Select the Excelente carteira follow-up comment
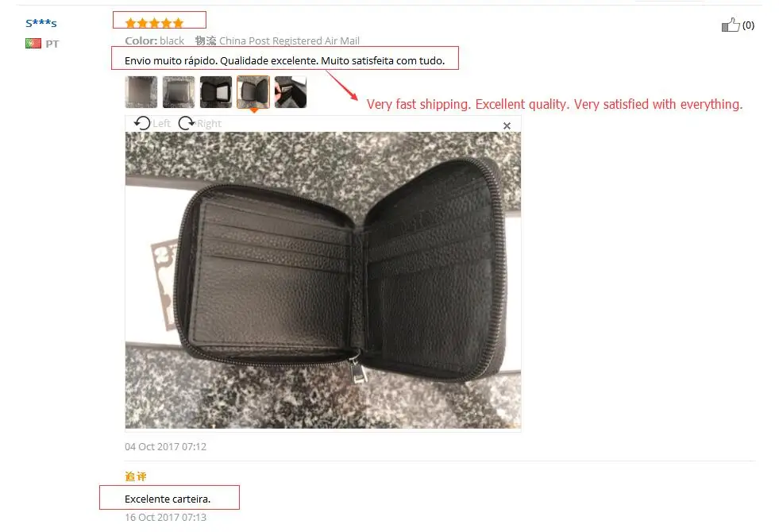This screenshot has height=532, width=779. coord(168,499)
